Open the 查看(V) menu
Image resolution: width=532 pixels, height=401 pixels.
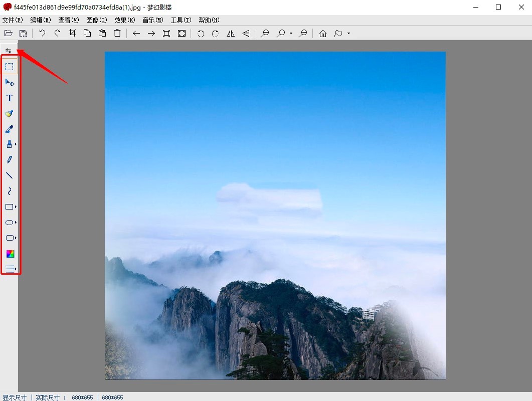(69, 20)
